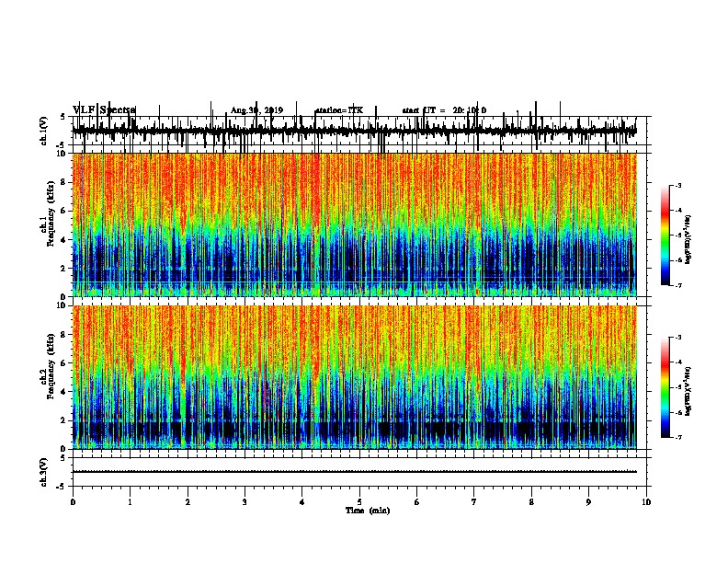Click the time axis tick label "9"
Image resolution: width=728 pixels, height=563 pixels.
pyautogui.click(x=588, y=502)
